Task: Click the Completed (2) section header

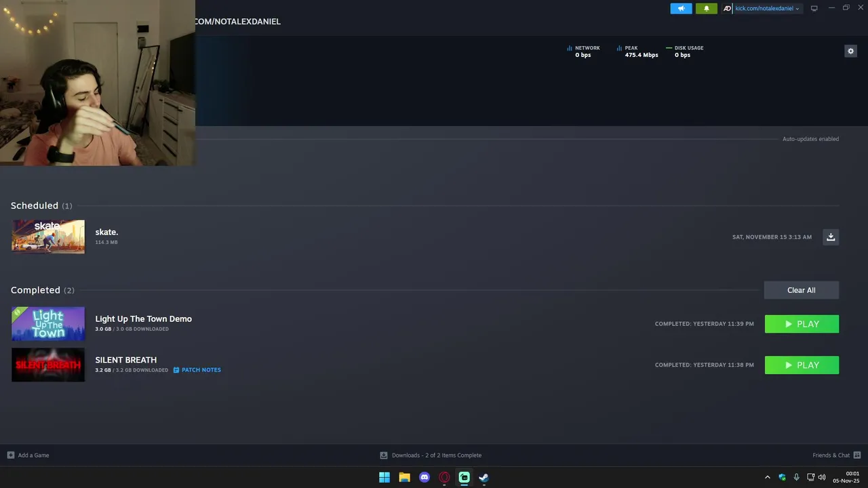Action: click(x=43, y=290)
